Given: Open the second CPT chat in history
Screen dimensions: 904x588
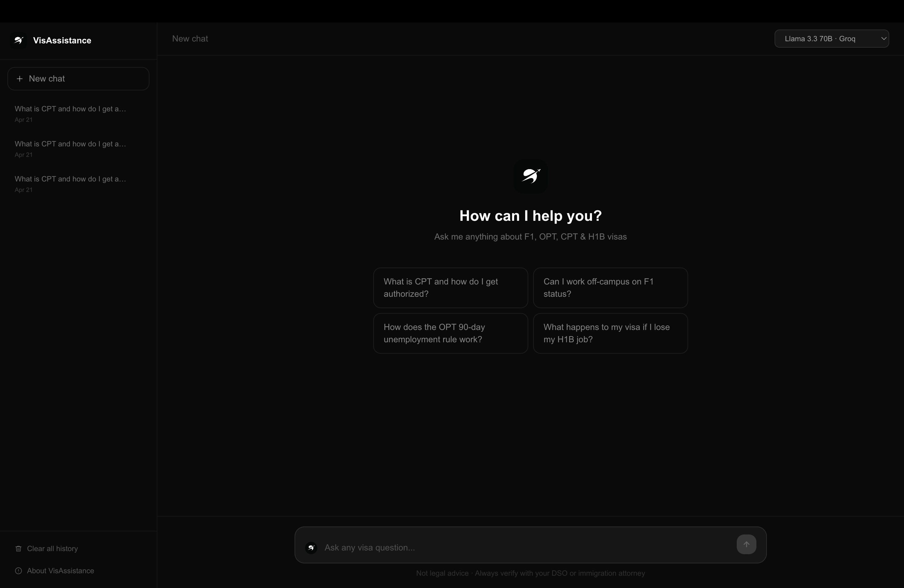Looking at the screenshot, I should 78,149.
